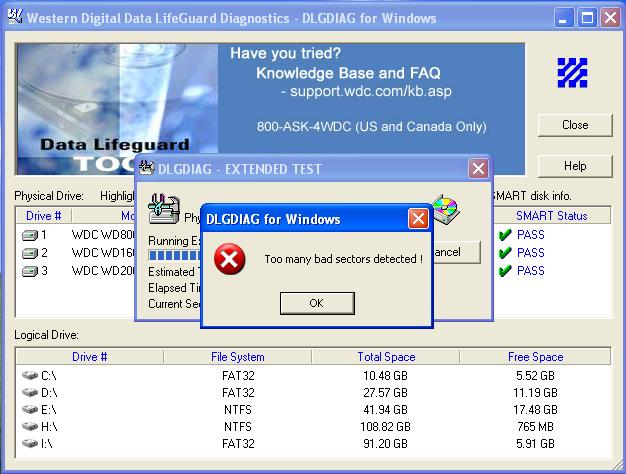Select physical drive 1 icon
The width and height of the screenshot is (626, 474).
pyautogui.click(x=30, y=235)
